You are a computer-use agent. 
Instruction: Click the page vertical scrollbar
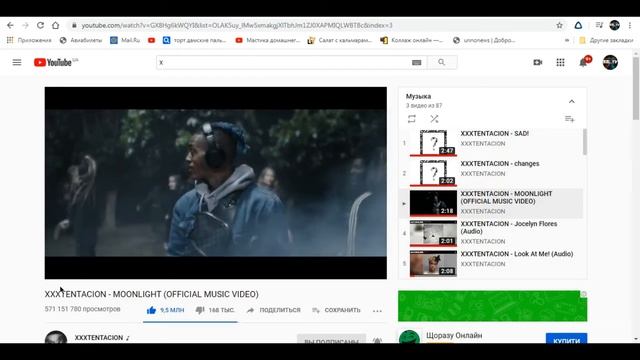click(x=636, y=88)
